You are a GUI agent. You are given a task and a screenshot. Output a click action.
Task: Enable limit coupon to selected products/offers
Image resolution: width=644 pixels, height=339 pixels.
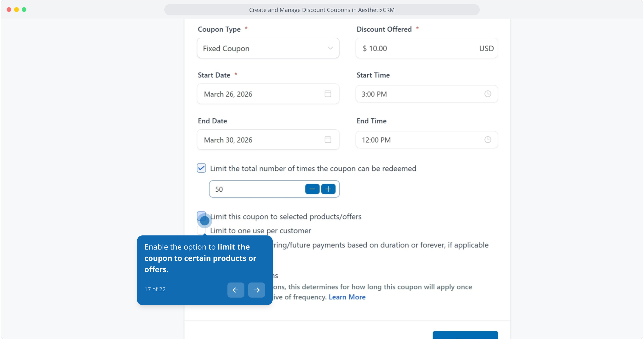[201, 216]
